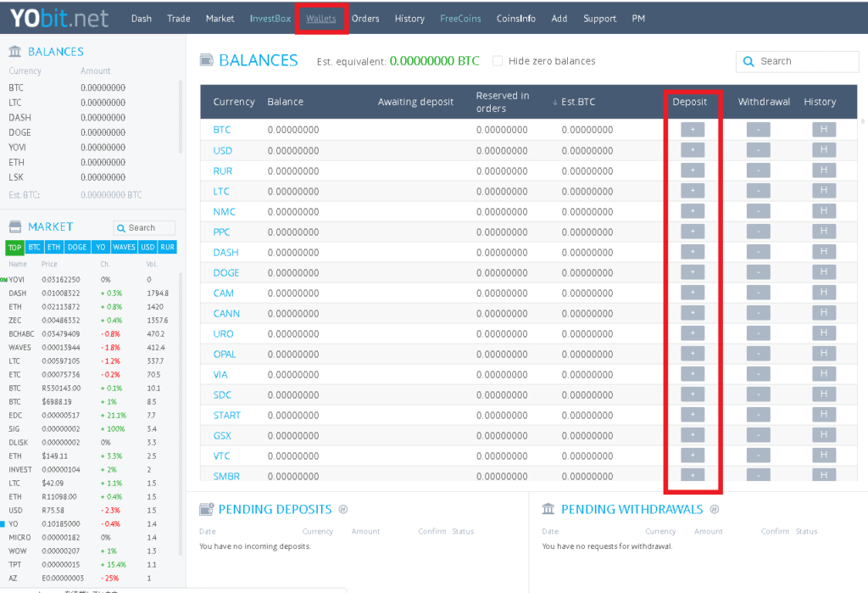This screenshot has width=868, height=593.
Task: Open deposit for the VIA row
Action: pos(693,374)
